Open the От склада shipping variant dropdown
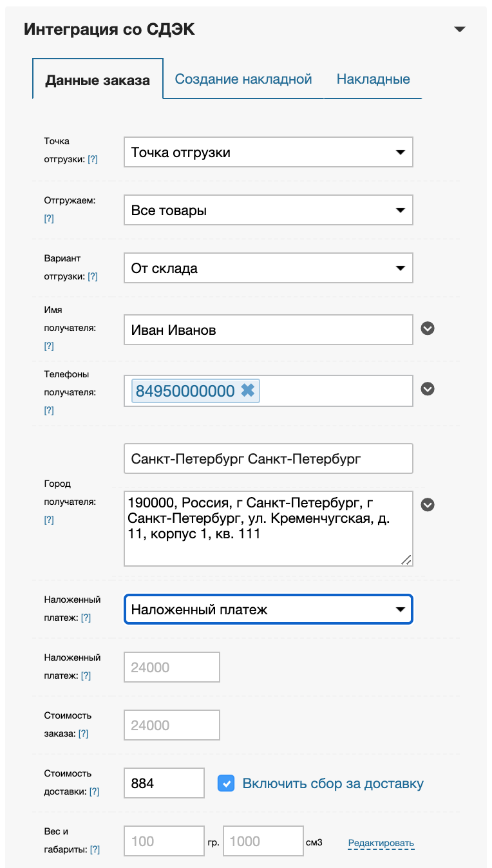 point(268,269)
